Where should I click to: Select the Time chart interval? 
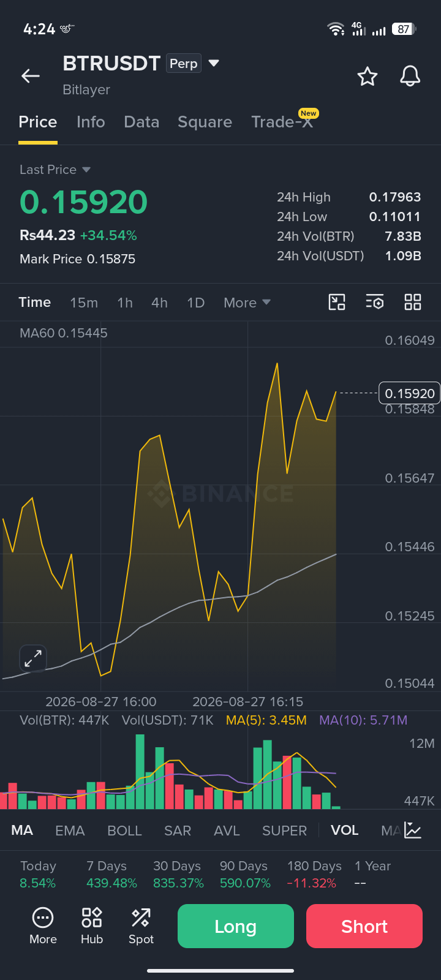[x=35, y=302]
